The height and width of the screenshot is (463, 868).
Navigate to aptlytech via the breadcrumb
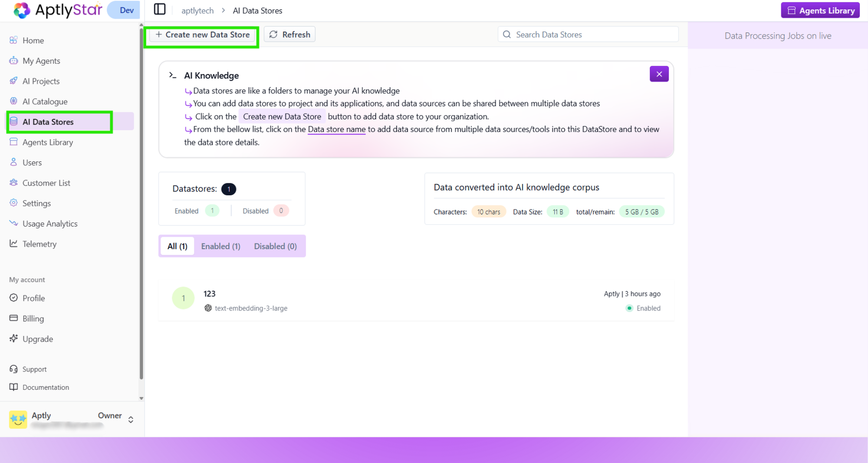(197, 10)
